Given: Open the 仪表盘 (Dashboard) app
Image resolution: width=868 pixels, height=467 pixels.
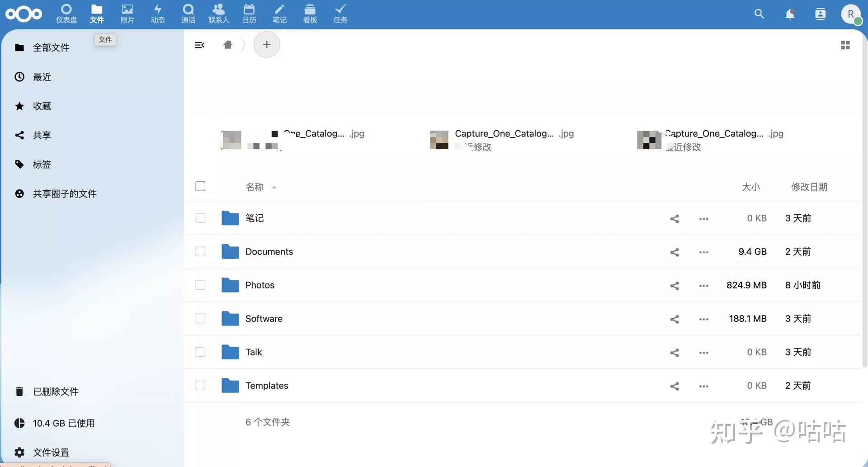Looking at the screenshot, I should [x=66, y=14].
